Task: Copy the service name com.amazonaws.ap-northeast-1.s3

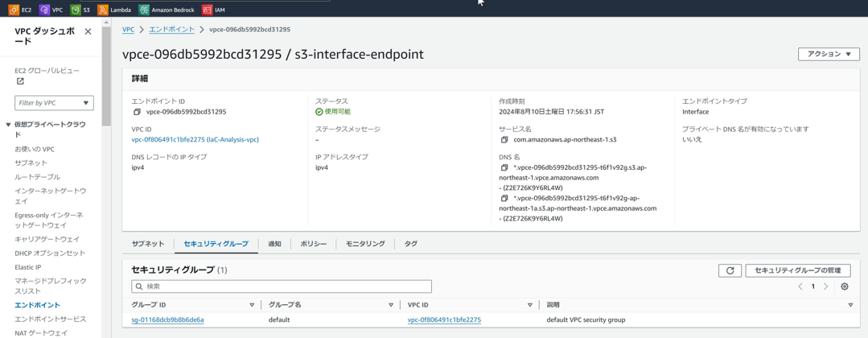Action: [504, 140]
